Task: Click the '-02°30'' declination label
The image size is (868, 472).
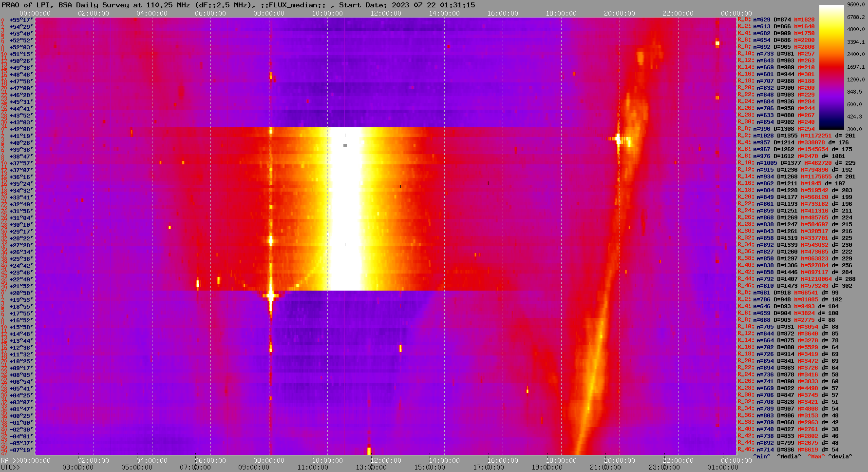Action: coord(21,430)
